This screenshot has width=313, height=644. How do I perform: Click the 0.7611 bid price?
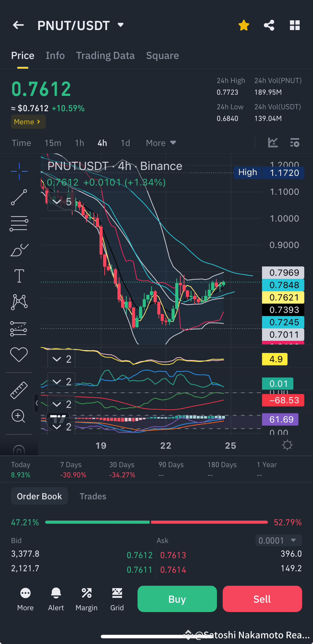point(139,570)
